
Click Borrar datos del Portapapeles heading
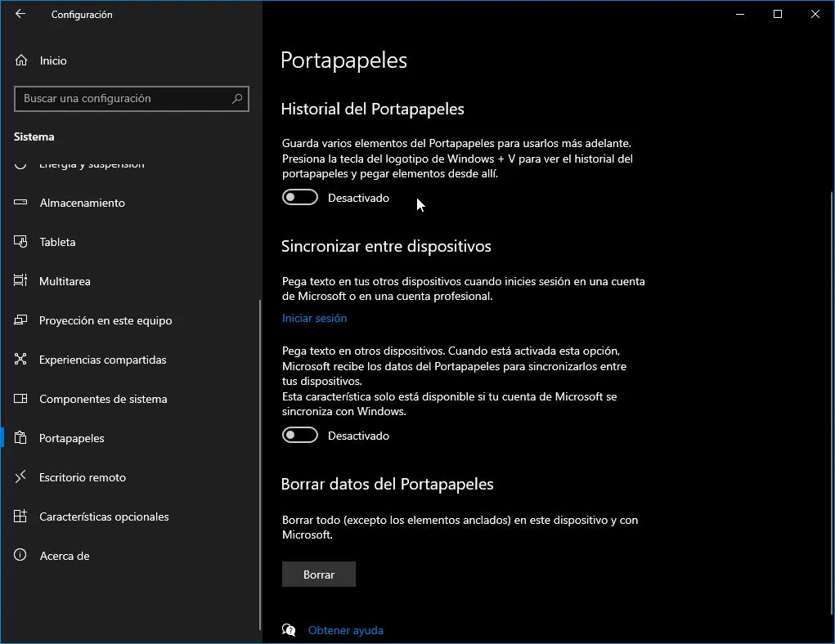click(387, 484)
